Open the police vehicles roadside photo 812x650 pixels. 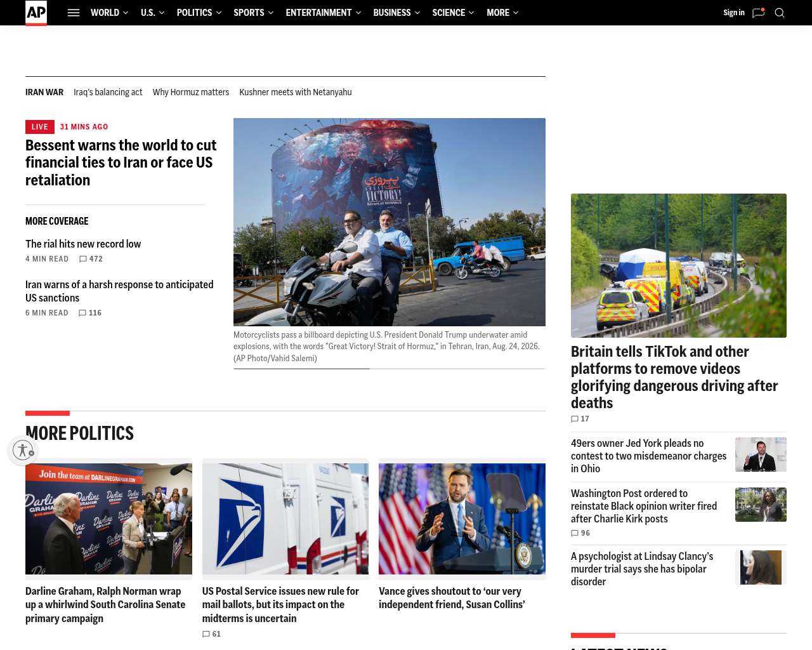(679, 265)
